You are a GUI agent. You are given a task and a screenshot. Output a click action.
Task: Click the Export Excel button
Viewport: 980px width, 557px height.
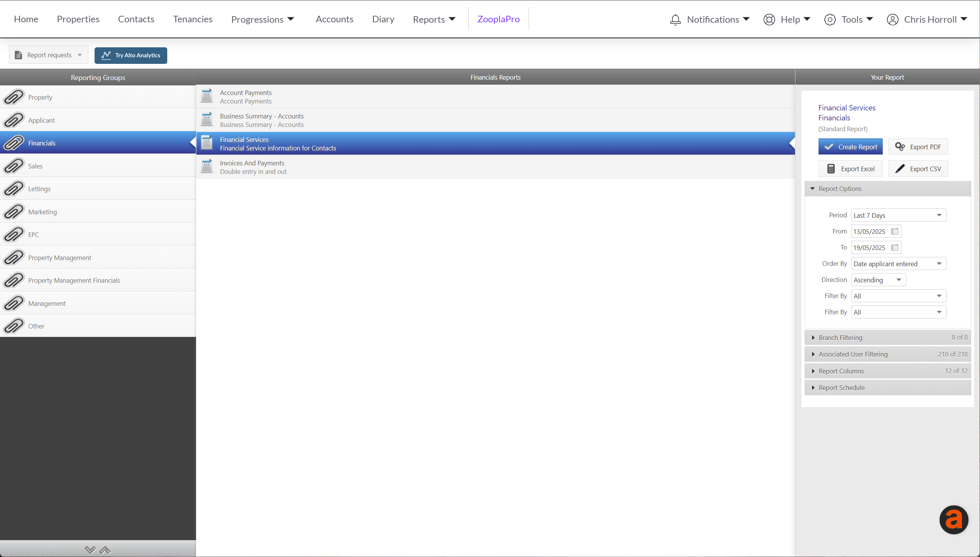[x=850, y=169]
